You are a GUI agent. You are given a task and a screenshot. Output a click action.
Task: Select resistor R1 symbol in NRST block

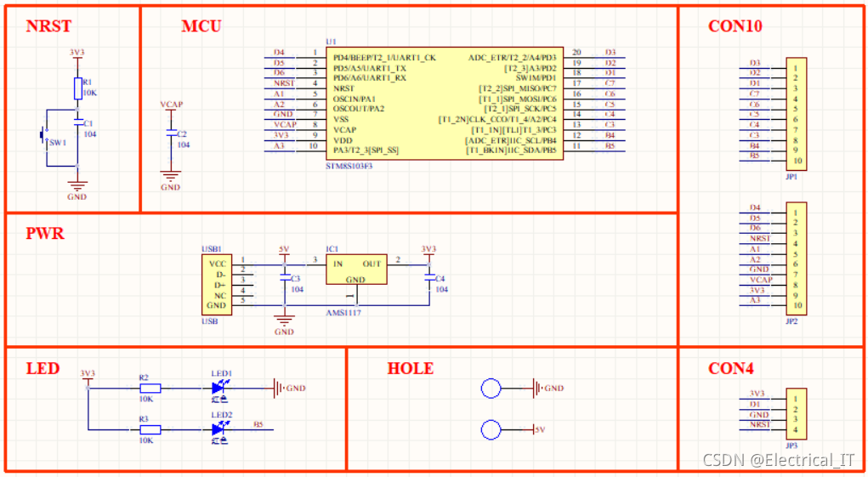[x=77, y=88]
